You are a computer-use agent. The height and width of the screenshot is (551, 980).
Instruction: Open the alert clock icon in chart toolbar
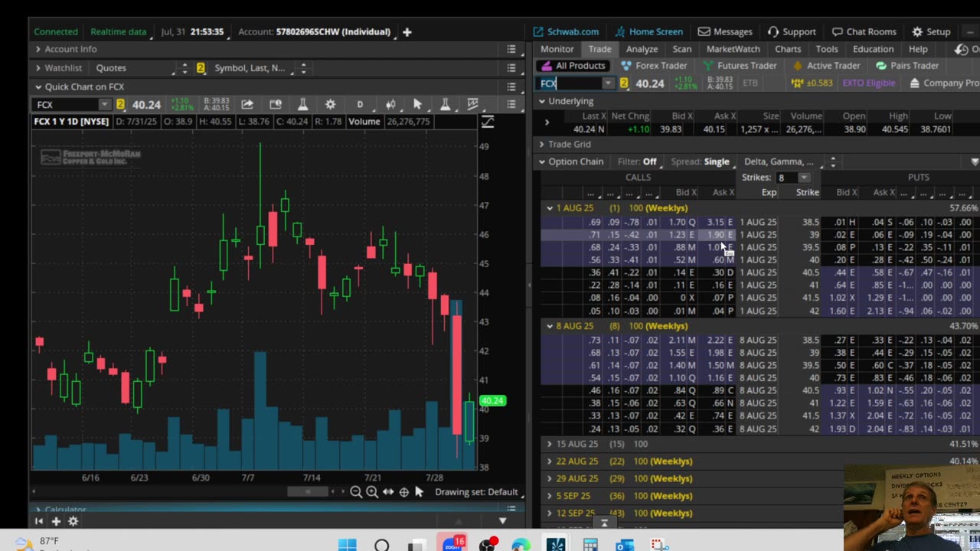pyautogui.click(x=276, y=104)
